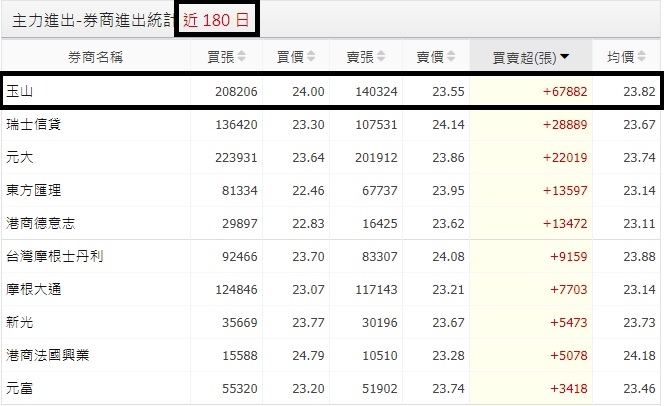
Task: Click 元富 net buy +3418
Action: [569, 389]
